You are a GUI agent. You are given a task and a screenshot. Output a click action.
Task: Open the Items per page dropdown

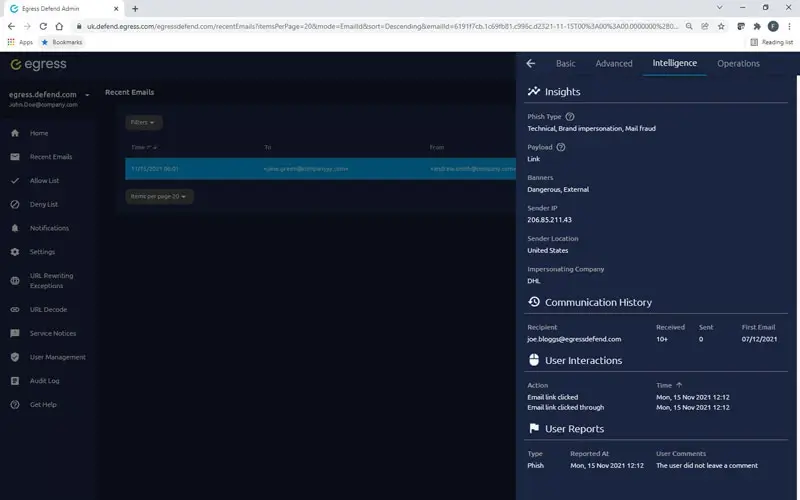[x=160, y=196]
